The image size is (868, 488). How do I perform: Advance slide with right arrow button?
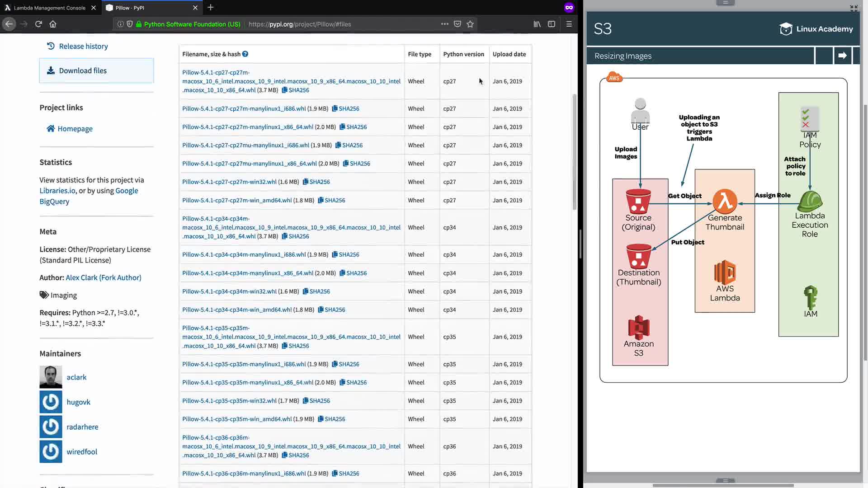click(842, 56)
